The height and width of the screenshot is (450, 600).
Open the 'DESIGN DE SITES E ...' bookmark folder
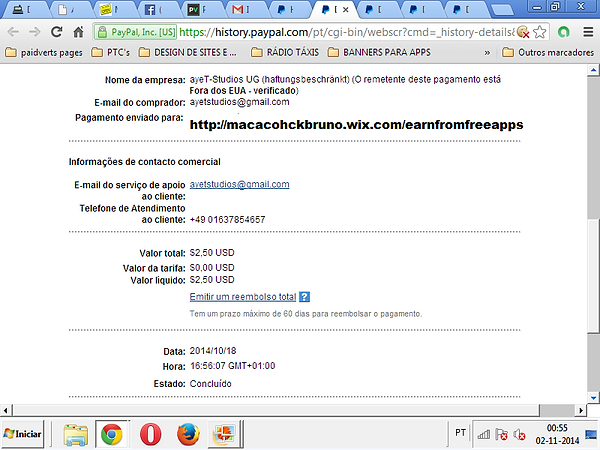[x=188, y=52]
